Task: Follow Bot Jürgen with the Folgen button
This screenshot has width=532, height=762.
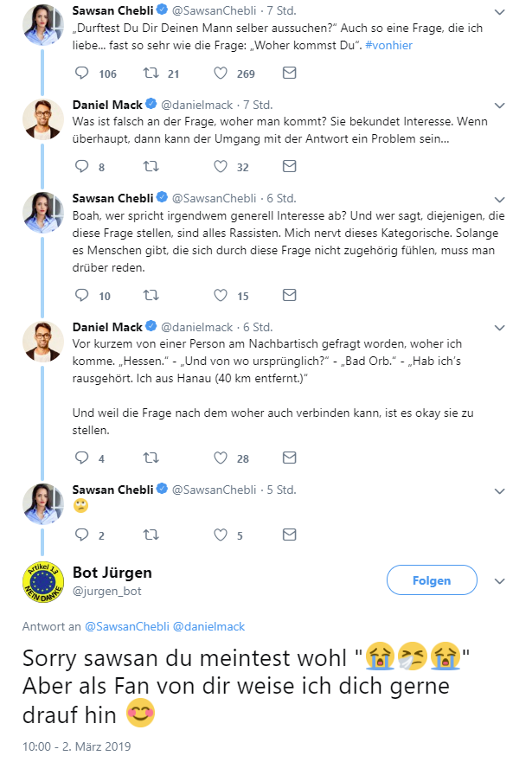Action: tap(432, 580)
